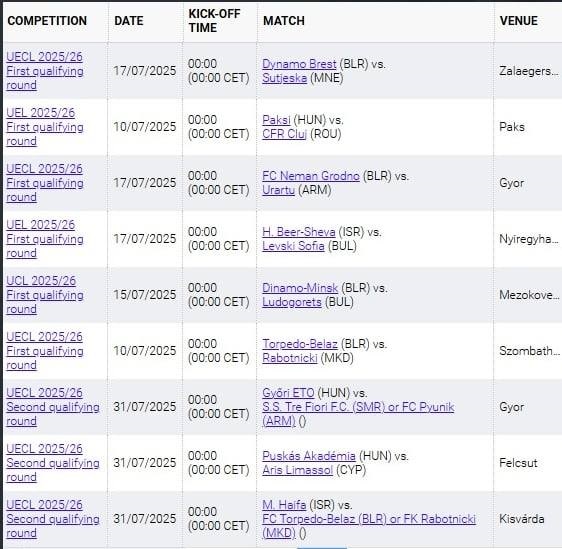Open the FC Neman Grodno link
This screenshot has height=549, width=562.
click(311, 176)
